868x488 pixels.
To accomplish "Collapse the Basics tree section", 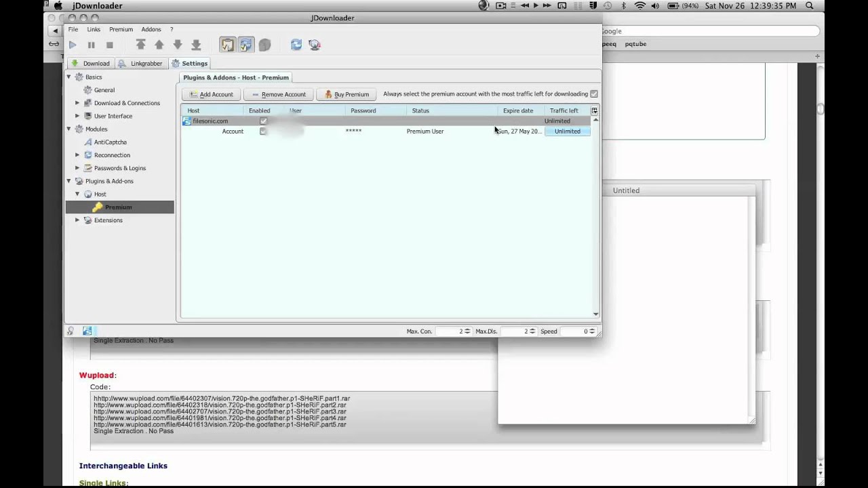I will (x=68, y=77).
